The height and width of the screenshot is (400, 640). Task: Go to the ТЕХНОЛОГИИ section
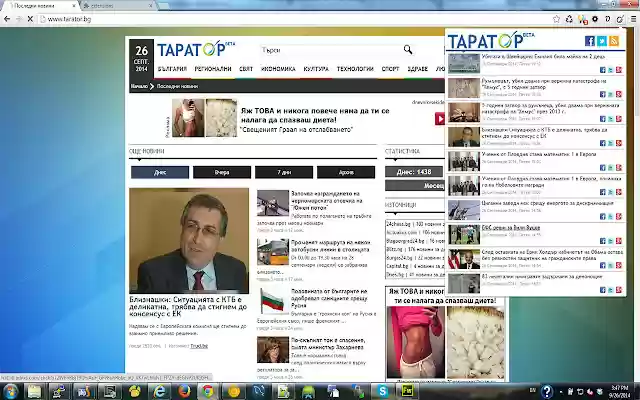(x=355, y=69)
